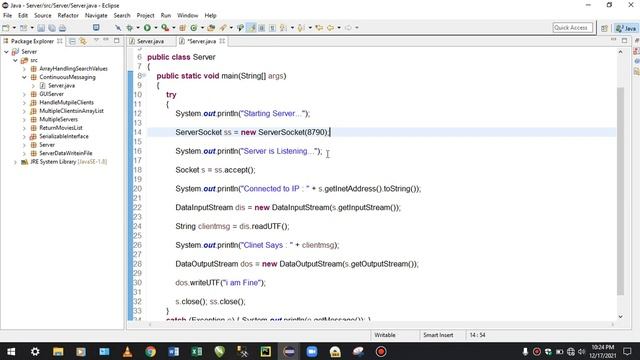Open the Run configurations dropdown arrow
This screenshot has height=360, width=640.
[156, 28]
